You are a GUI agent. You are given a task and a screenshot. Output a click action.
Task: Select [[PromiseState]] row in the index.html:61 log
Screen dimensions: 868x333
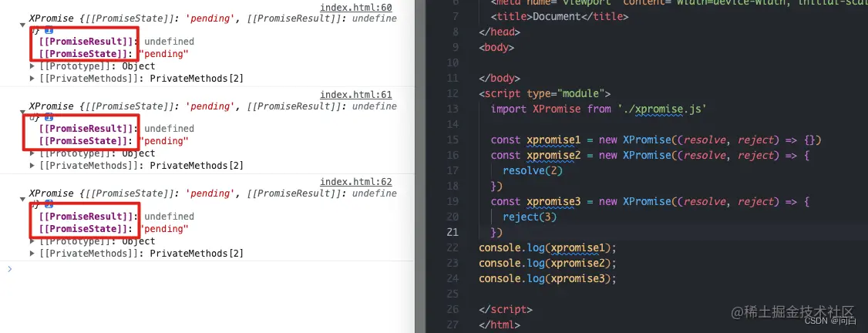113,141
